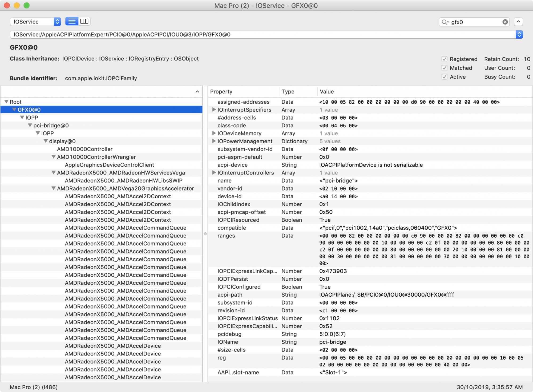Click the collapse header chevron button
Screen dimensions: 533x392
coord(518,22)
